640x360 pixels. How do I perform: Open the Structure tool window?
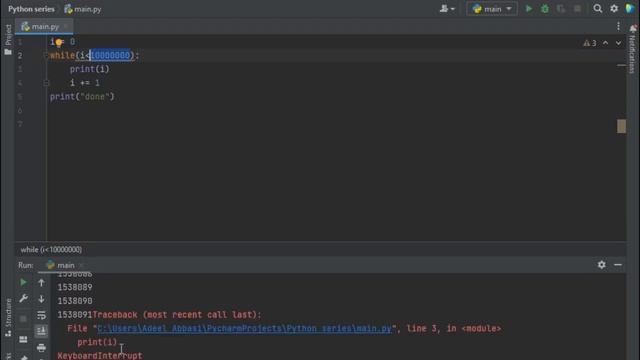8,317
